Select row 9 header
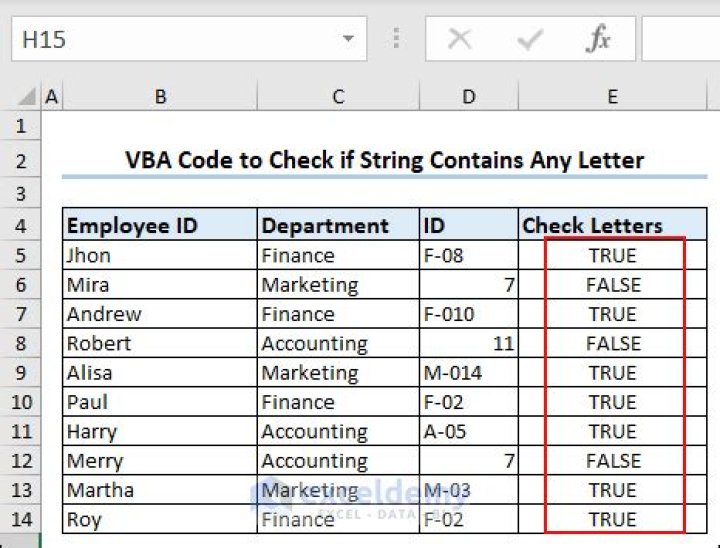This screenshot has width=720, height=548. 21,373
